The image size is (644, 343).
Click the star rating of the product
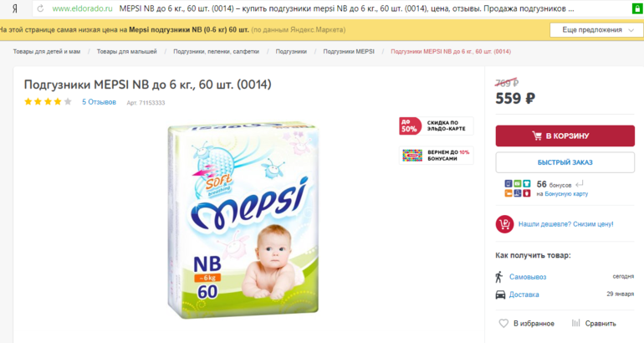(48, 102)
